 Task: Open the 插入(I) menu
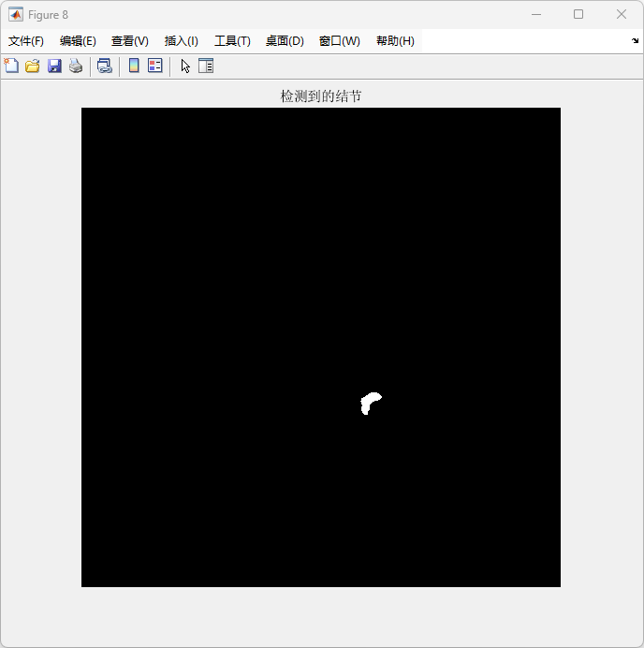pyautogui.click(x=181, y=41)
